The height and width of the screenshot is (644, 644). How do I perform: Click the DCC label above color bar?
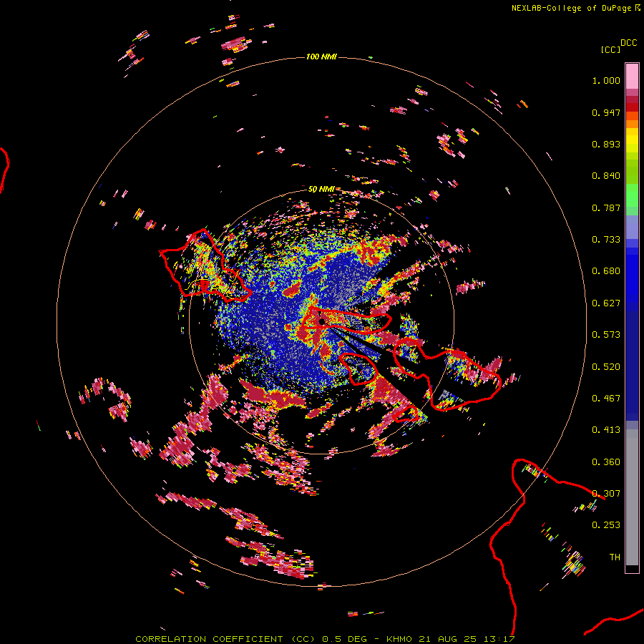pos(629,43)
